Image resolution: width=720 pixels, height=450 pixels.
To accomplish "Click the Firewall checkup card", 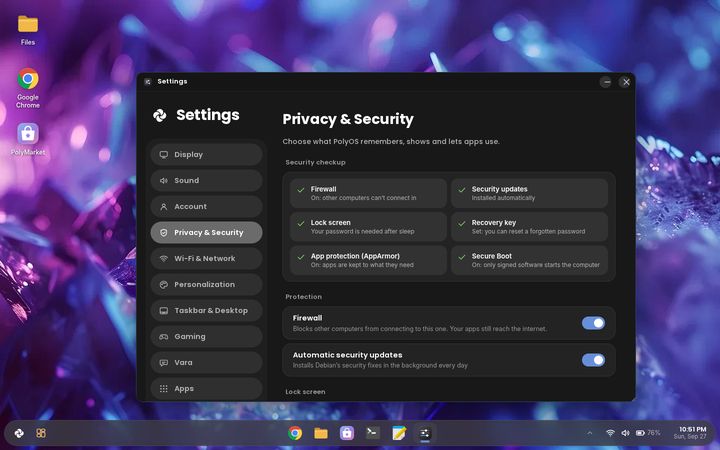I will (368, 193).
